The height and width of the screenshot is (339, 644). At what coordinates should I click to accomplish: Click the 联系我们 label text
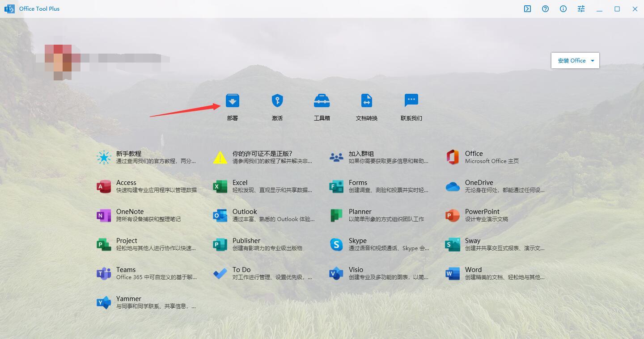411,118
